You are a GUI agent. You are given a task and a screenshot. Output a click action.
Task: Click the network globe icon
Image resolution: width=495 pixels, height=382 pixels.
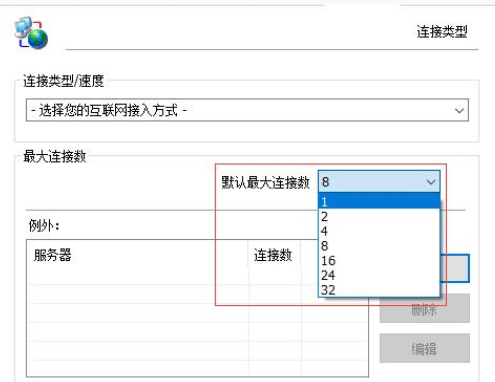pos(31,33)
